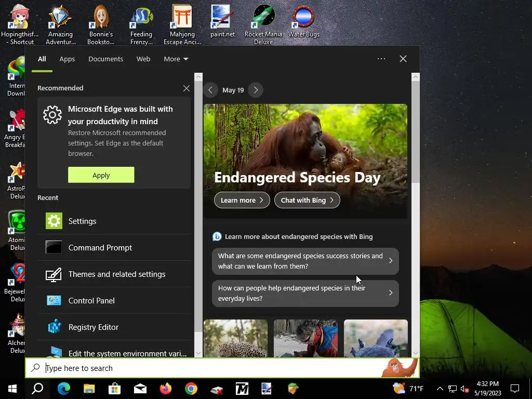Screen dimensions: 532x399
Task: Open Mahjong Escape Ancient desktop shortcut
Action: 182,24
